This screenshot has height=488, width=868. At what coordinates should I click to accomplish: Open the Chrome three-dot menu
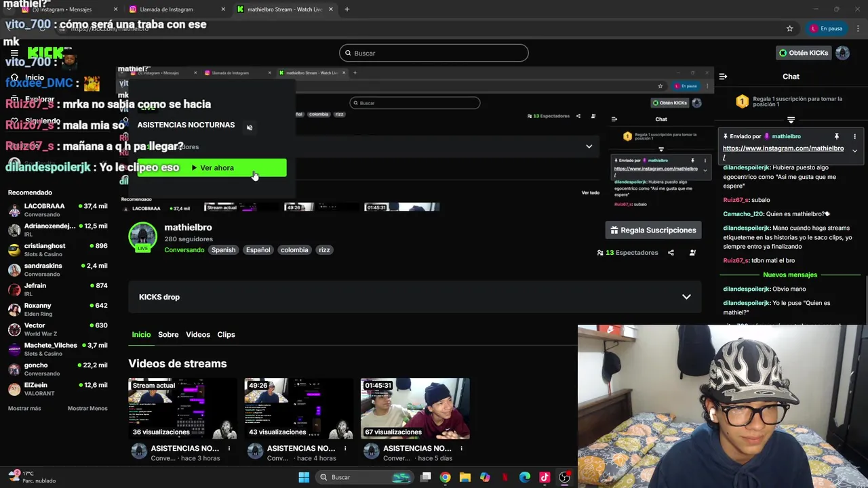pyautogui.click(x=856, y=28)
